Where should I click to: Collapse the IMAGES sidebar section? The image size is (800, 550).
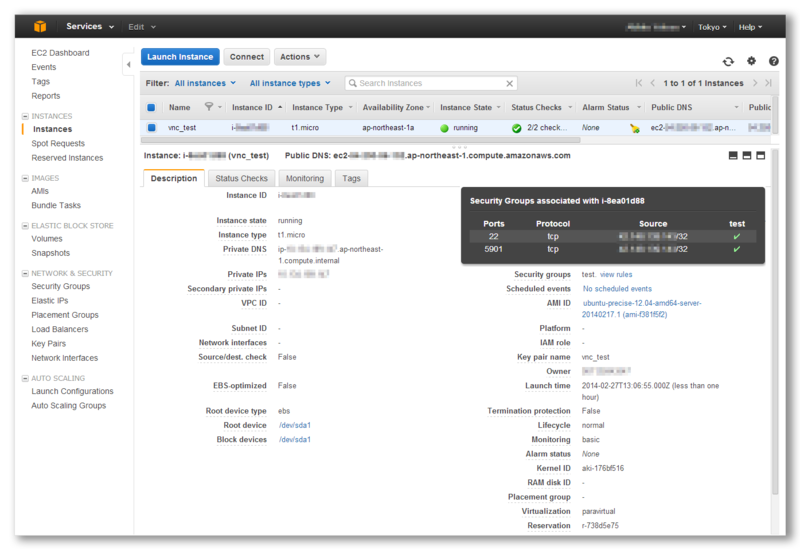click(x=25, y=178)
